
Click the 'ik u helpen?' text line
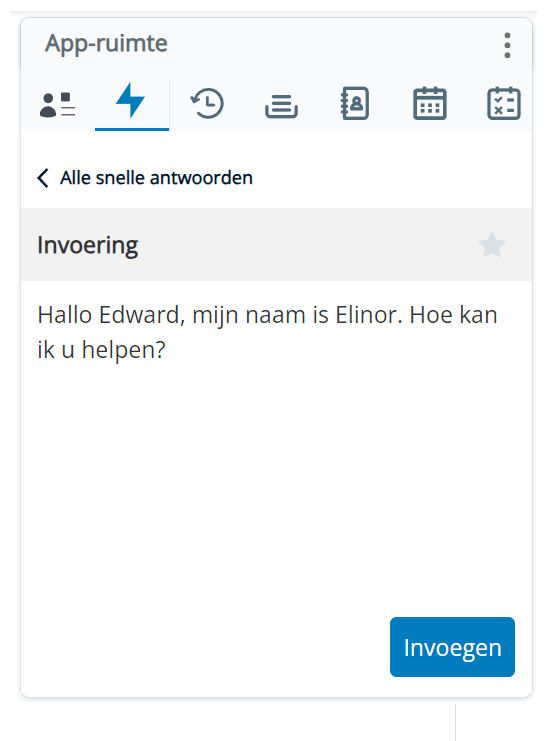point(102,350)
